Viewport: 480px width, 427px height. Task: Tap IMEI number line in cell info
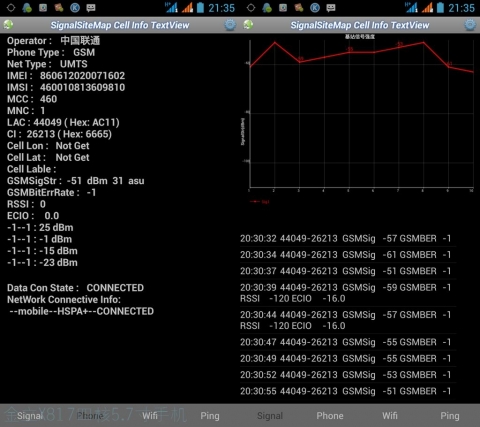[66, 76]
